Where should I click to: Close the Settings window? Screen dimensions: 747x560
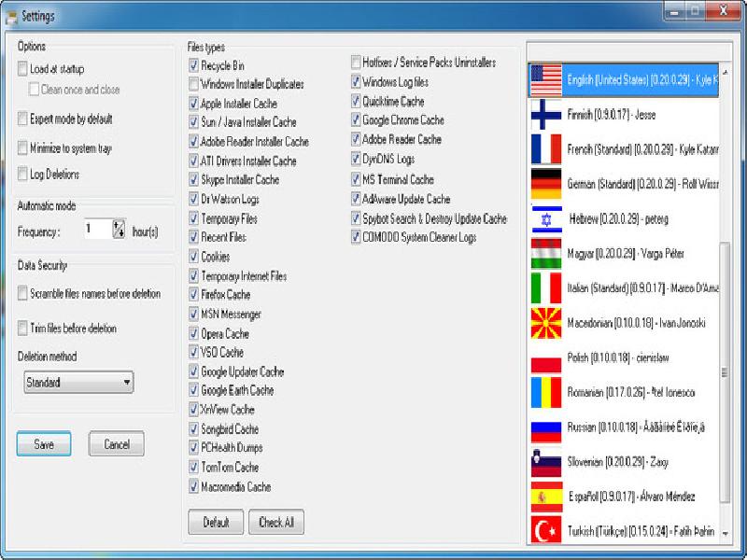[x=723, y=11]
